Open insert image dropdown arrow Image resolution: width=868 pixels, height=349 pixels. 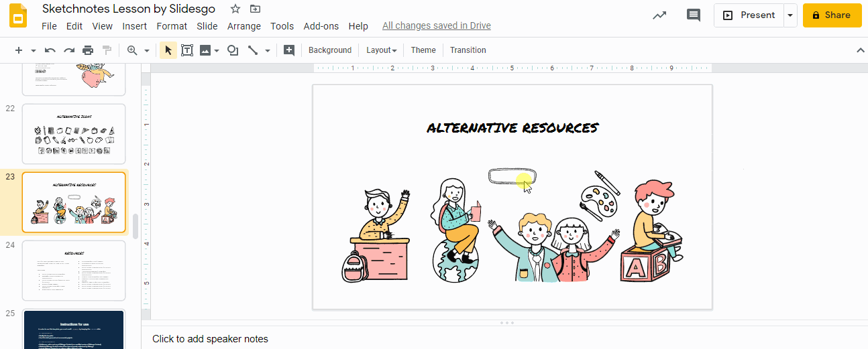click(x=217, y=50)
